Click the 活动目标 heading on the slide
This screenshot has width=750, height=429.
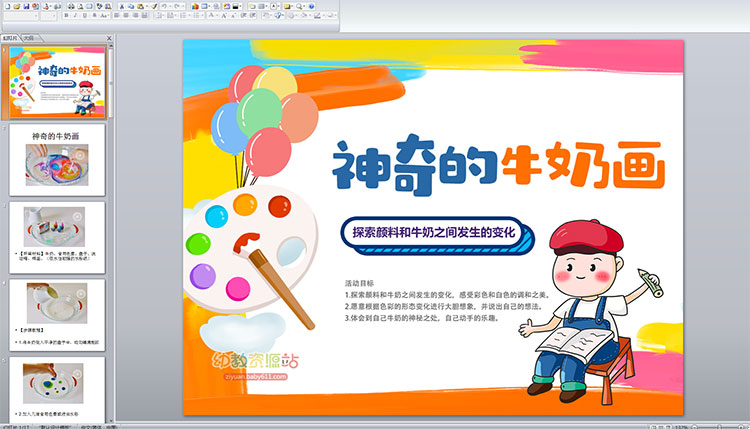359,283
